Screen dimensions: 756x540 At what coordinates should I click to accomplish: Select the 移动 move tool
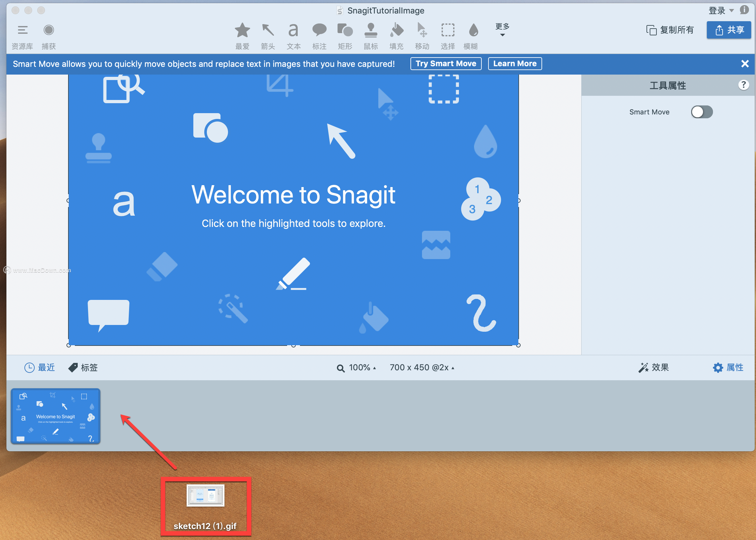pos(422,37)
